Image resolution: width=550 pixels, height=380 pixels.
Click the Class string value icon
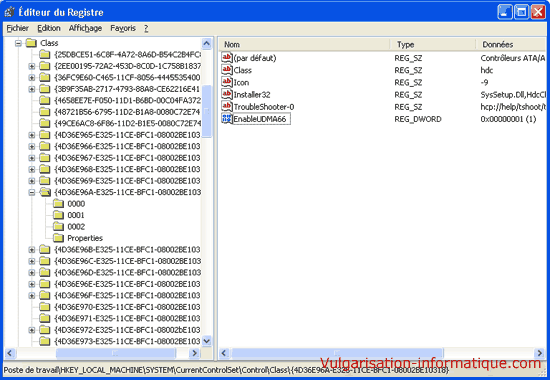227,69
